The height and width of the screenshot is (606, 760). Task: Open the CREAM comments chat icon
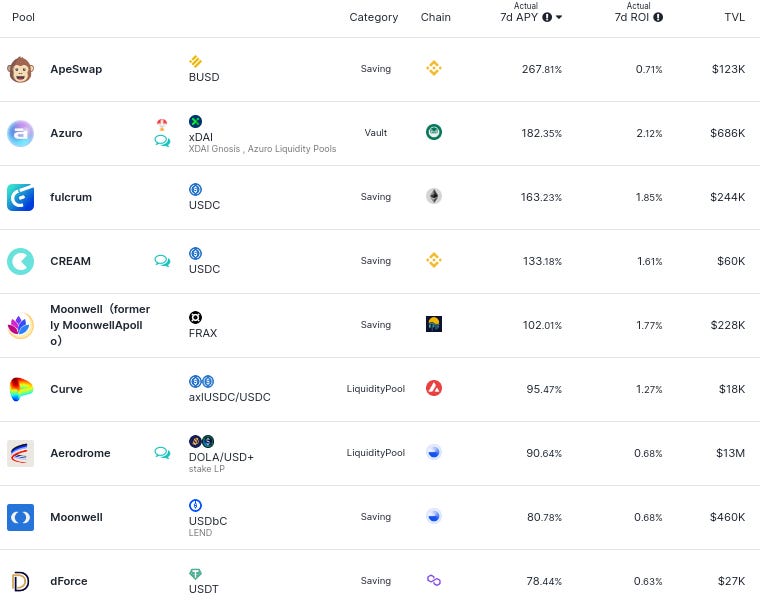[162, 261]
